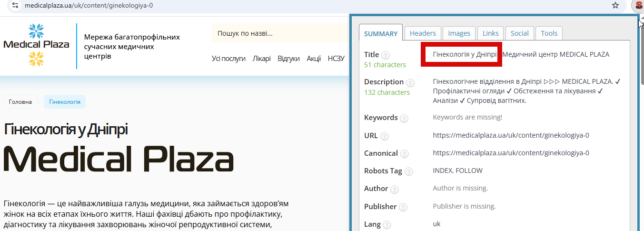Image resolution: width=644 pixels, height=231 pixels.
Task: Bookmark this page with the star icon
Action: [x=615, y=5]
